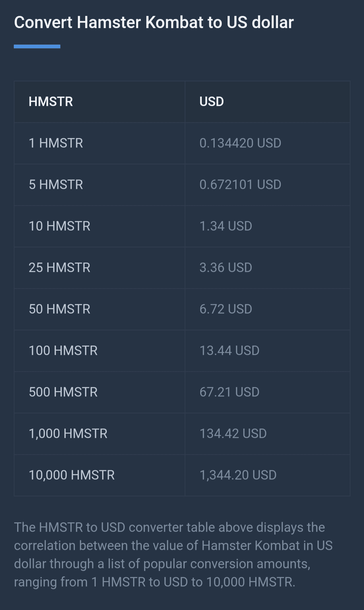Click the 0.134420 USD value
This screenshot has width=364, height=610.
click(240, 143)
